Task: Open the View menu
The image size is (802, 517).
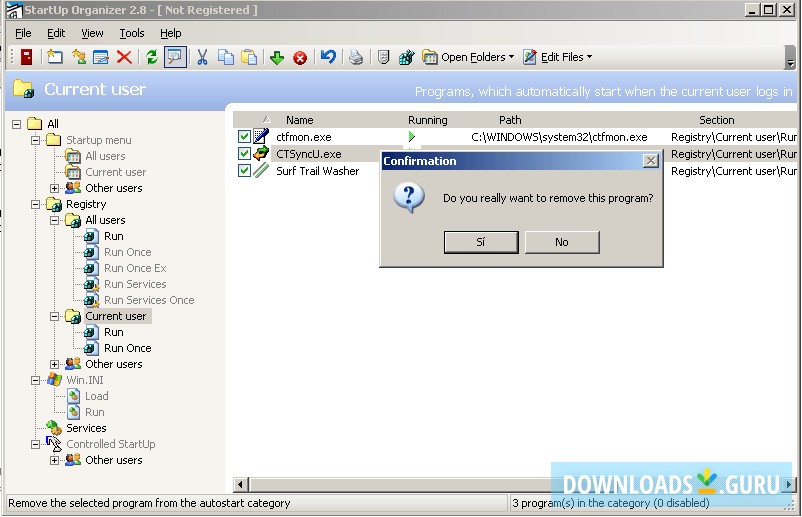Action: tap(92, 33)
